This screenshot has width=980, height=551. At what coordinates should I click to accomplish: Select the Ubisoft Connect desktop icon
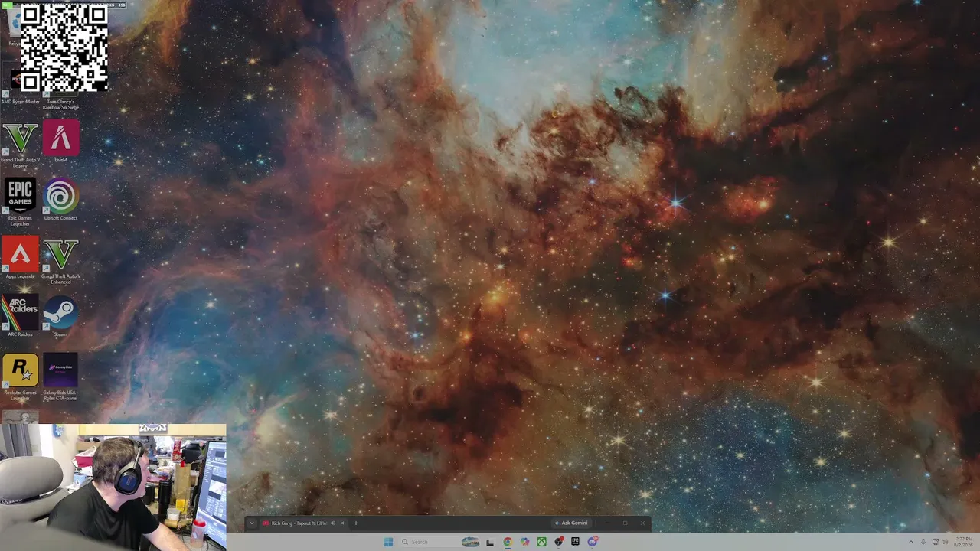[x=60, y=200]
